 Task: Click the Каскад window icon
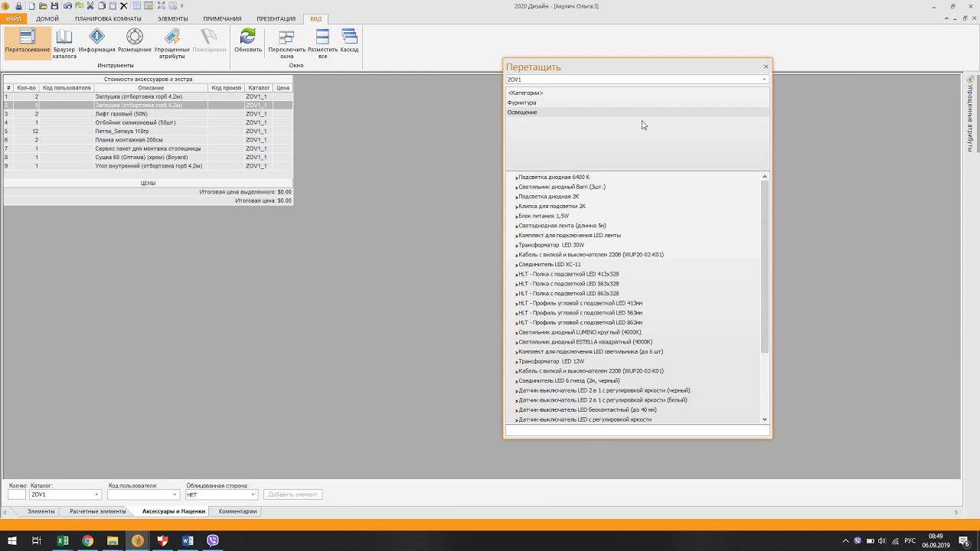pos(349,41)
